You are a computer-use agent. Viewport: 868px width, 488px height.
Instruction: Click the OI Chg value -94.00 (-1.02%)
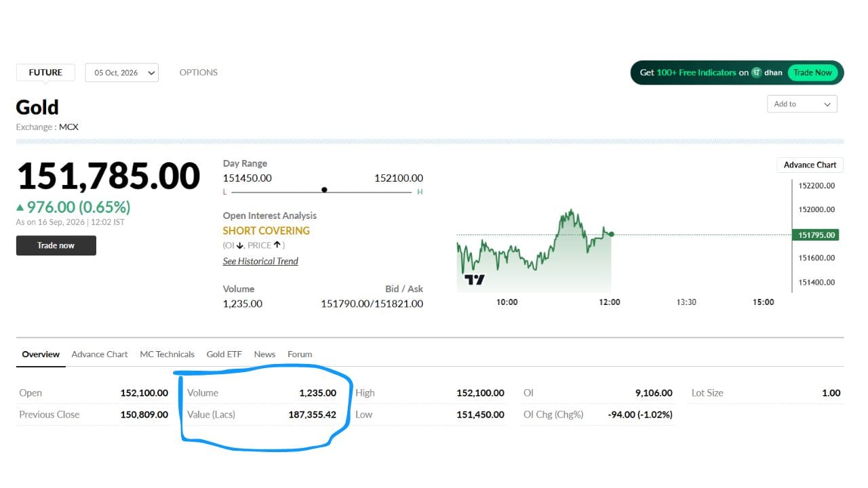point(640,415)
